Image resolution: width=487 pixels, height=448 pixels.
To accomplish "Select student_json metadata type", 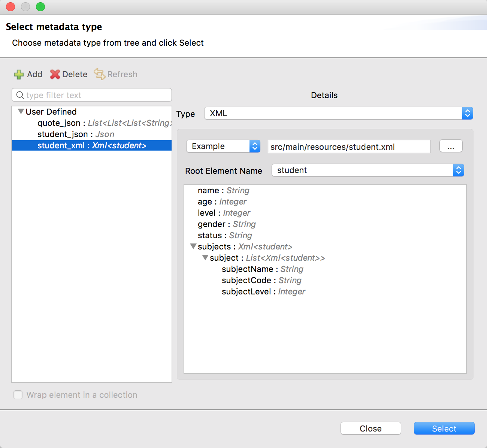I will pyautogui.click(x=63, y=134).
